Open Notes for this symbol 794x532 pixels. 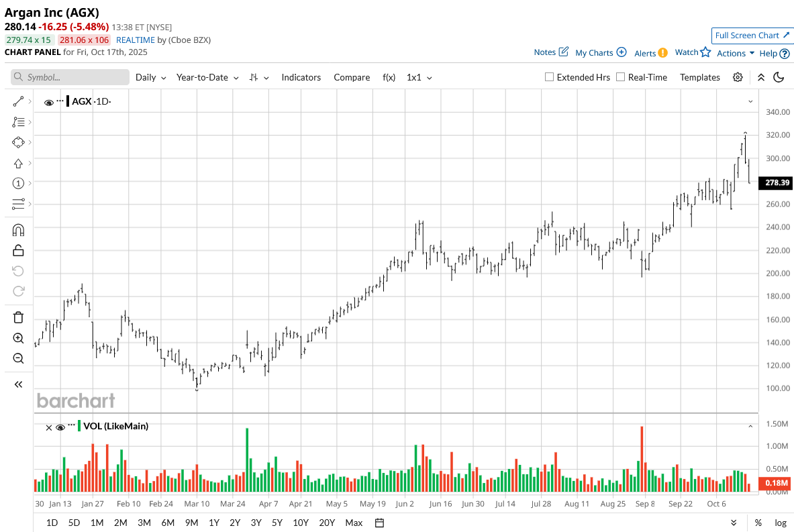[x=551, y=52]
